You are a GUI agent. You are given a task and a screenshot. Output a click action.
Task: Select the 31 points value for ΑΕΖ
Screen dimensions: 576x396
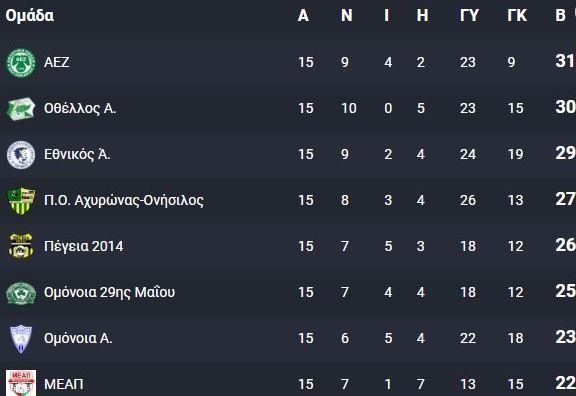click(x=565, y=61)
